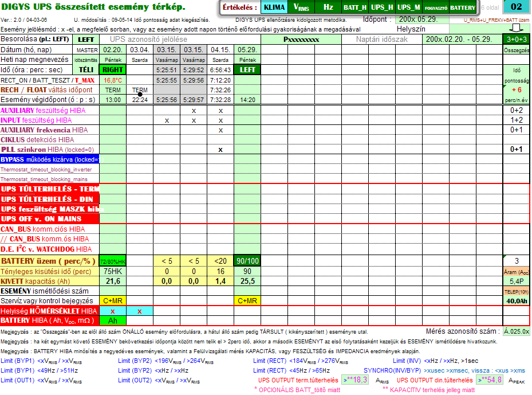Select the yellow 'C+MR' cell under 02.20.
The width and height of the screenshot is (532, 395).
[x=113, y=301]
